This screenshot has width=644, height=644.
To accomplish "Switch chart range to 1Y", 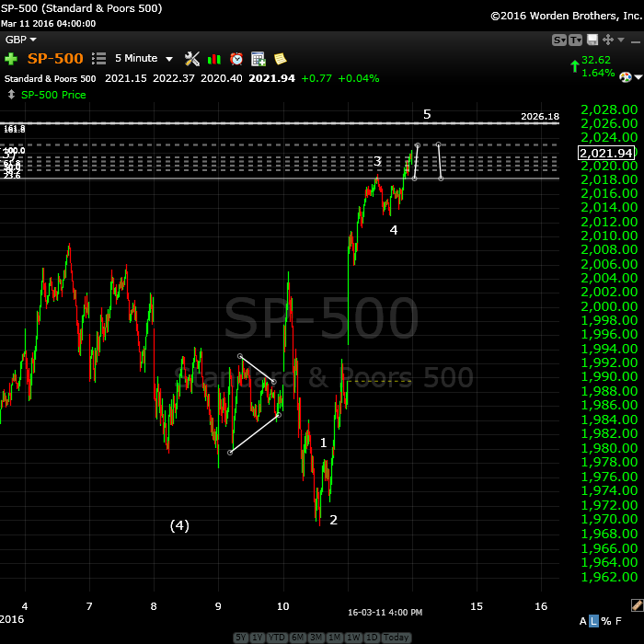I will point(257,637).
